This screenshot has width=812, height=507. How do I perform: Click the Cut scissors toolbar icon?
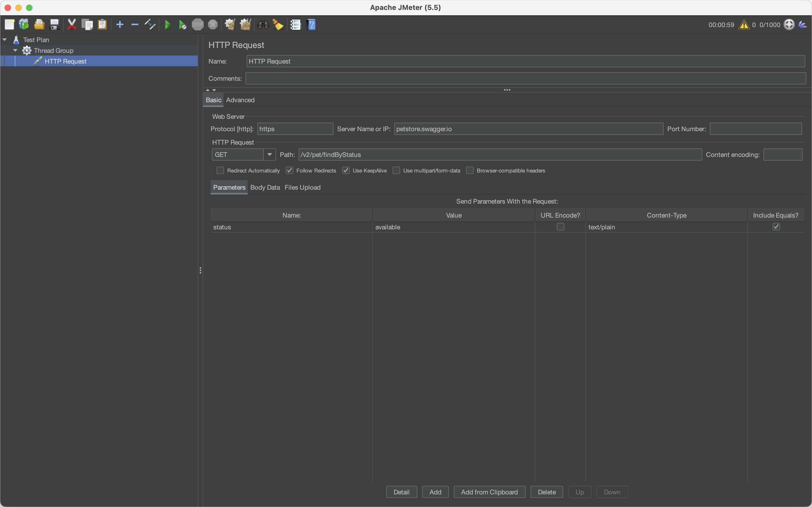click(72, 24)
